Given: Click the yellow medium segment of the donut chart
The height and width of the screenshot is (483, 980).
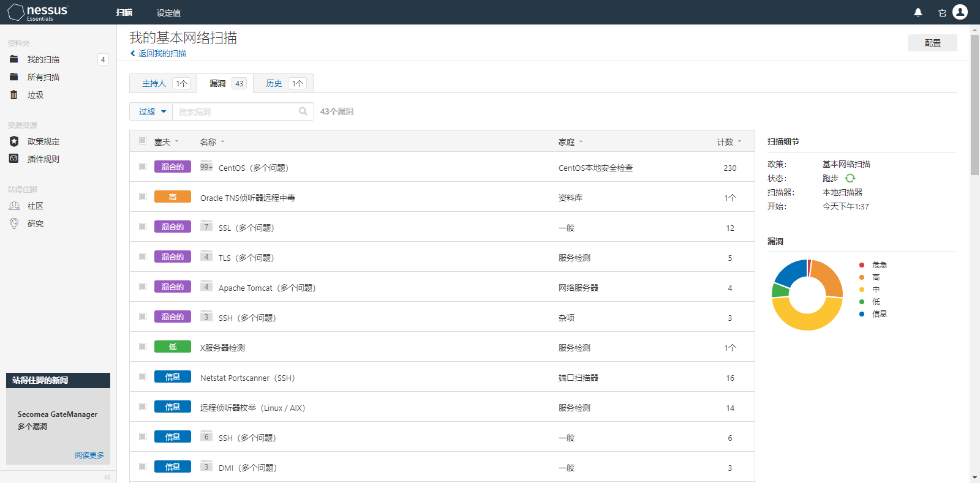Looking at the screenshot, I should pos(806,321).
